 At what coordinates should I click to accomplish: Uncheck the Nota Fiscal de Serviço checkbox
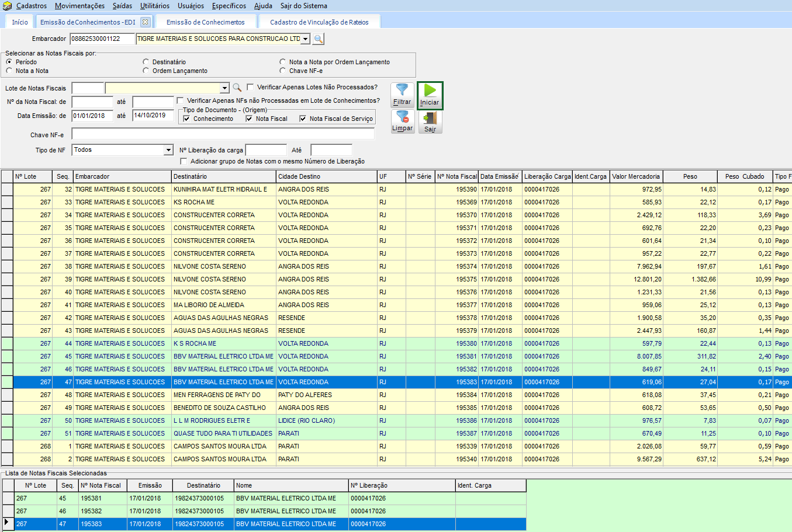303,119
